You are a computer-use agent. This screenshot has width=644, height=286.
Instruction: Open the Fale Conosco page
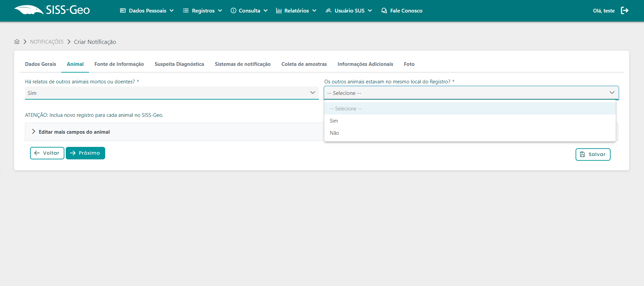(x=402, y=10)
